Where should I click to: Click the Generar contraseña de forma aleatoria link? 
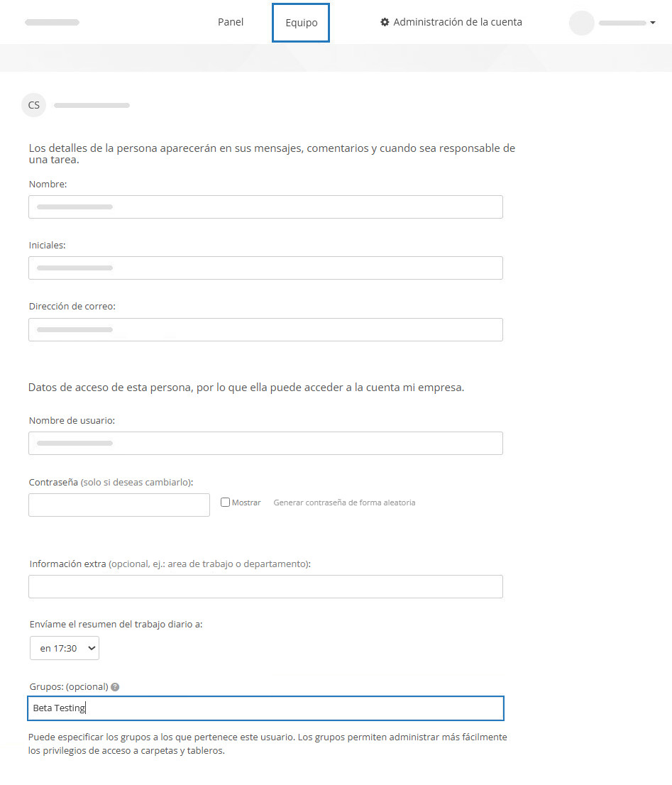(x=343, y=502)
